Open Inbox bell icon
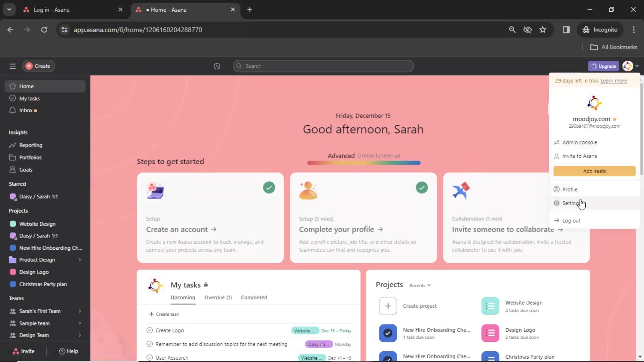Viewport: 644px width, 362px height. click(13, 110)
